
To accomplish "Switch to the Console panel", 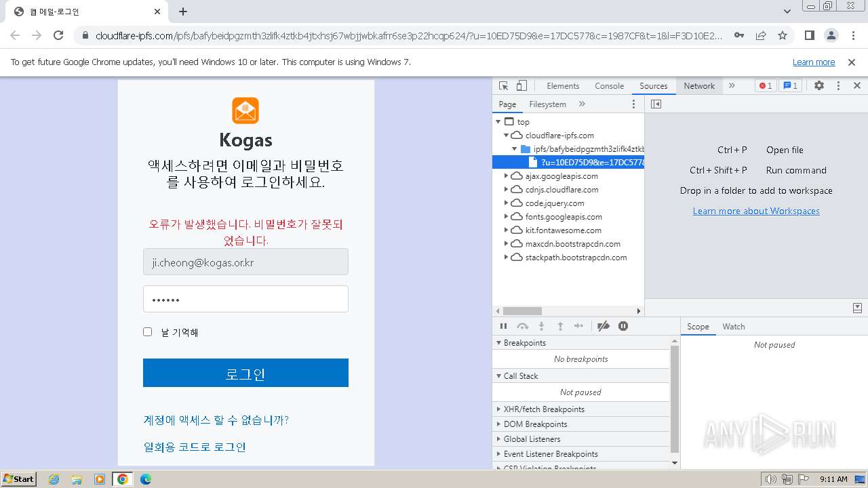I will tap(609, 86).
